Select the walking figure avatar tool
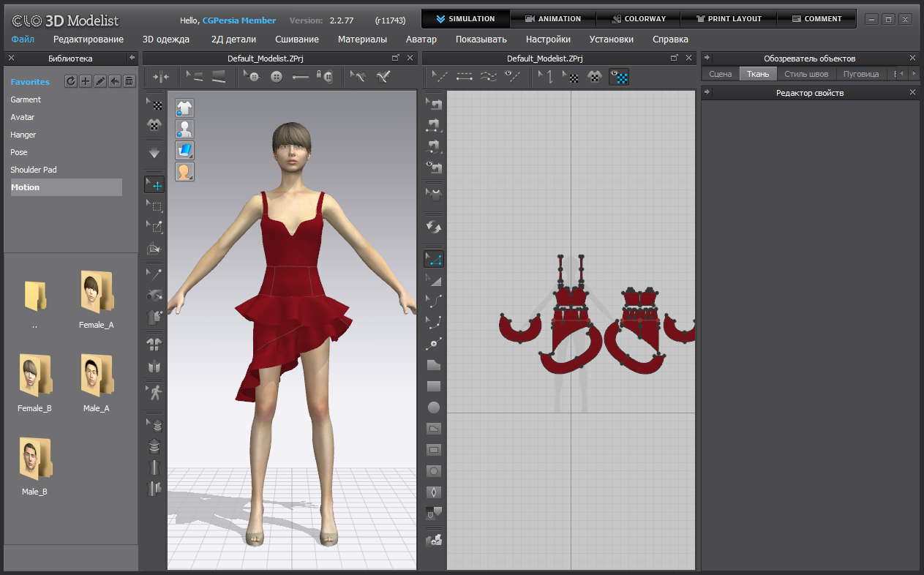The width and height of the screenshot is (924, 575). [154, 392]
